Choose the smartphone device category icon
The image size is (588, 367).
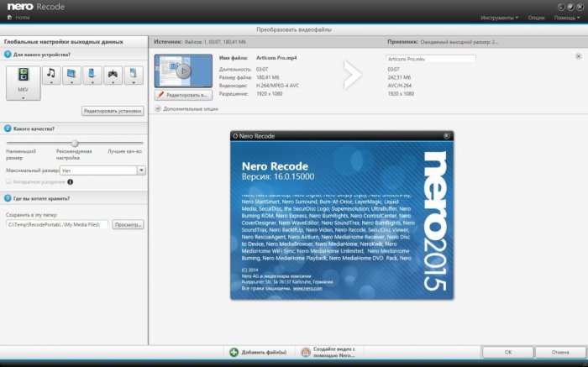[x=92, y=76]
